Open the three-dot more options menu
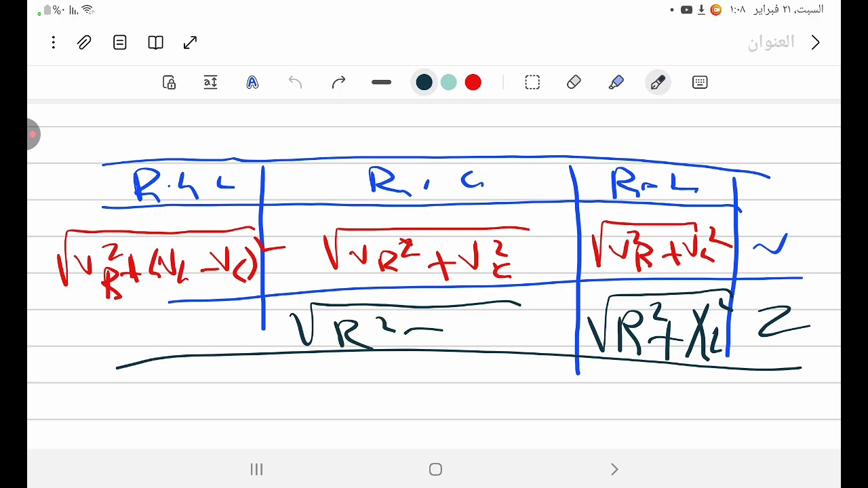This screenshot has height=488, width=868. 53,43
